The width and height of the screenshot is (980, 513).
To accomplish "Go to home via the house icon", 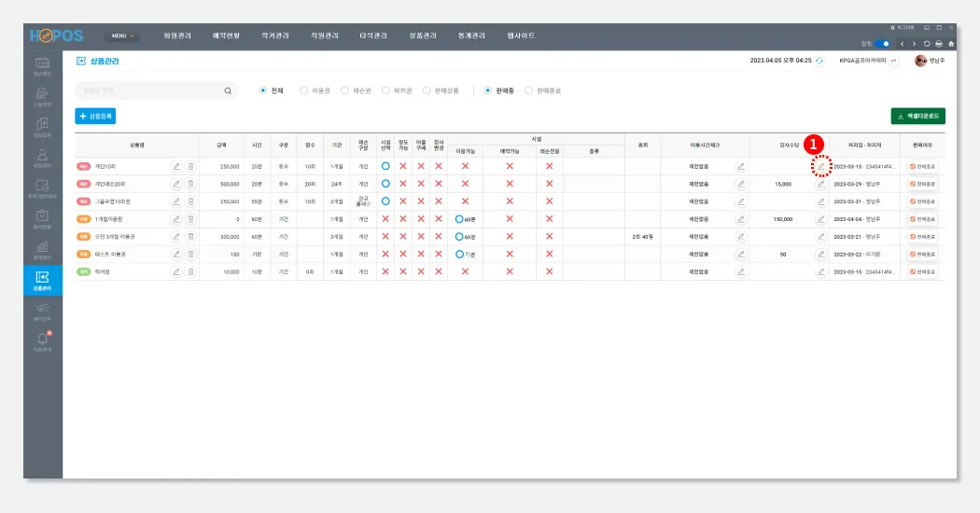I will (x=951, y=44).
